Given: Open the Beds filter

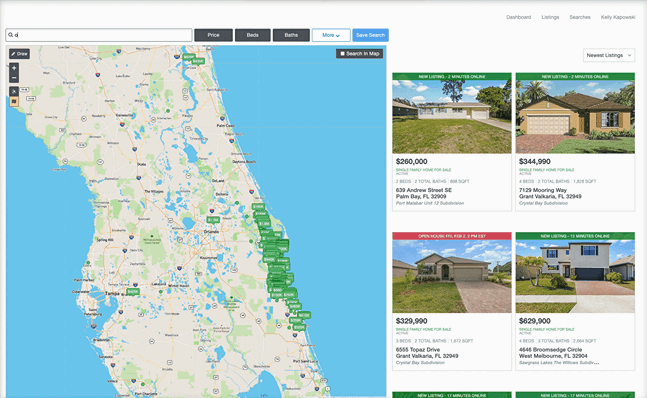Looking at the screenshot, I should [253, 35].
